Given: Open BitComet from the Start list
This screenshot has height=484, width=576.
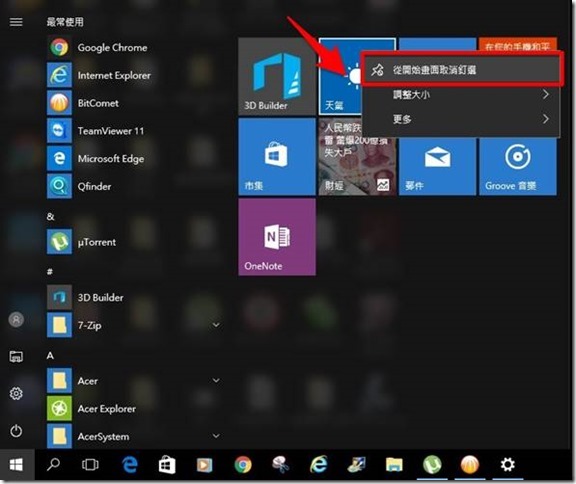Looking at the screenshot, I should tap(134, 103).
